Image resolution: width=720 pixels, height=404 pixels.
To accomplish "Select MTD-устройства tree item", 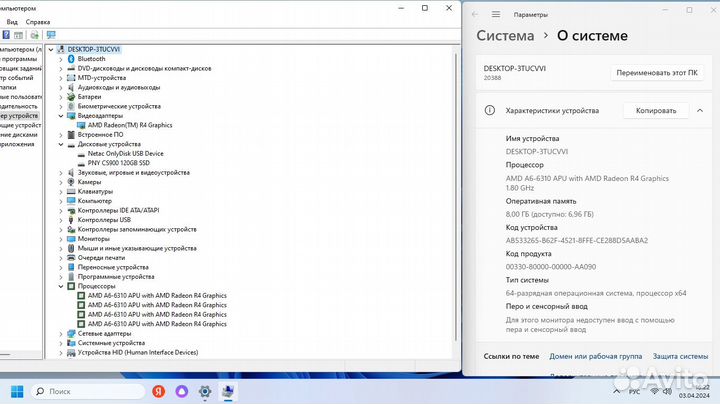I will (101, 78).
